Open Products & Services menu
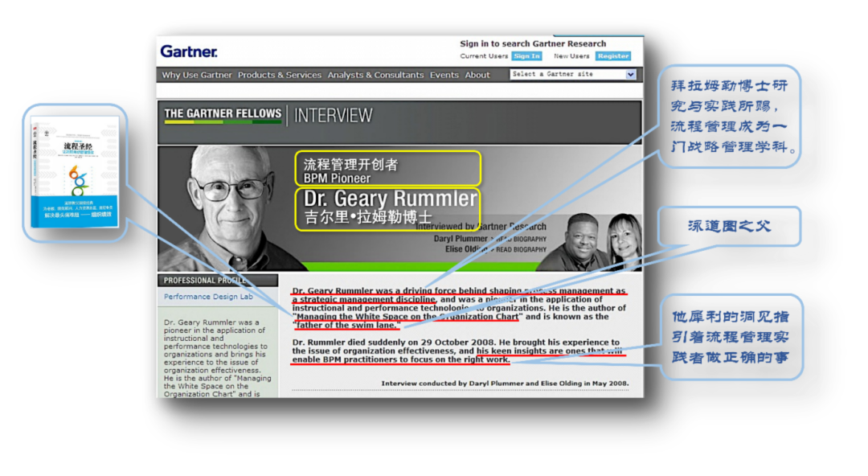Screen dimensions: 868x476 click(x=280, y=75)
